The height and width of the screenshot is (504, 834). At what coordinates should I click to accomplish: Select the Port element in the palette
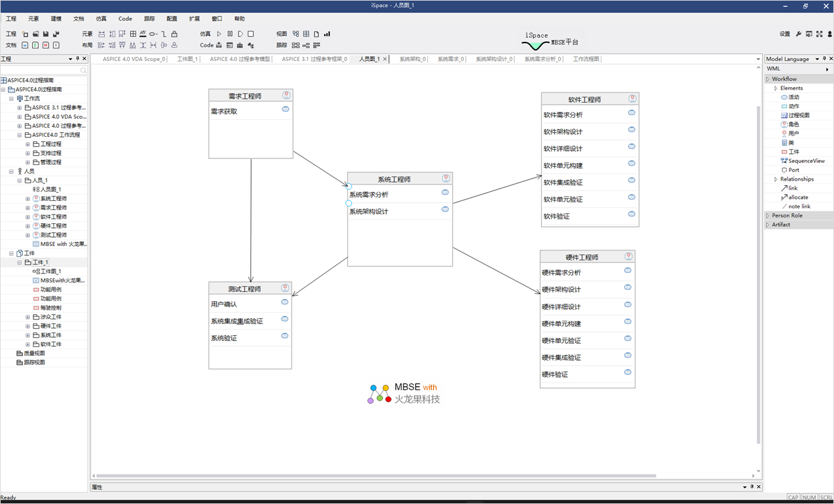(x=790, y=170)
